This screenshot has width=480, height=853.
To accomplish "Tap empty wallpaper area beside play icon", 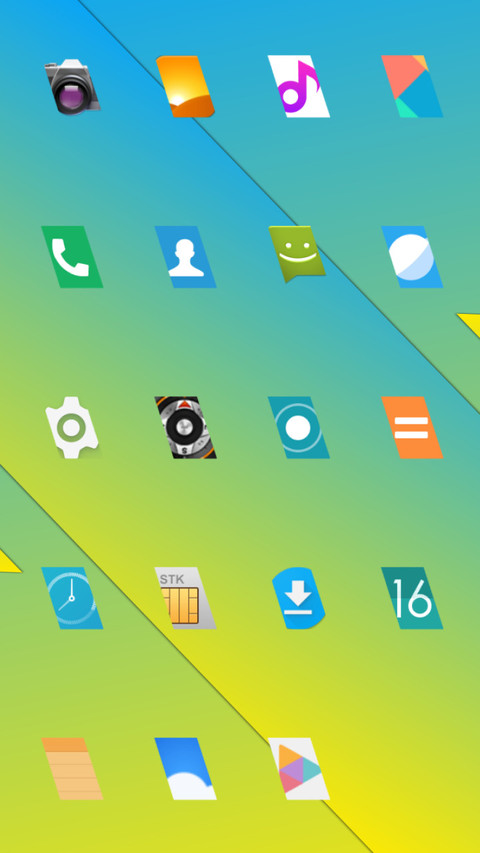I will click(412, 769).
